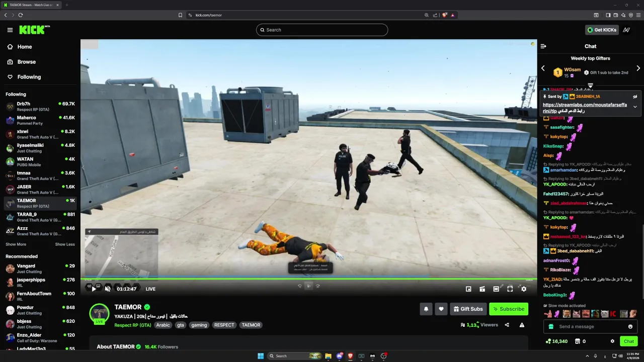Open picture-in-picture mini player
Viewport: 644px width, 362px height.
(x=468, y=289)
